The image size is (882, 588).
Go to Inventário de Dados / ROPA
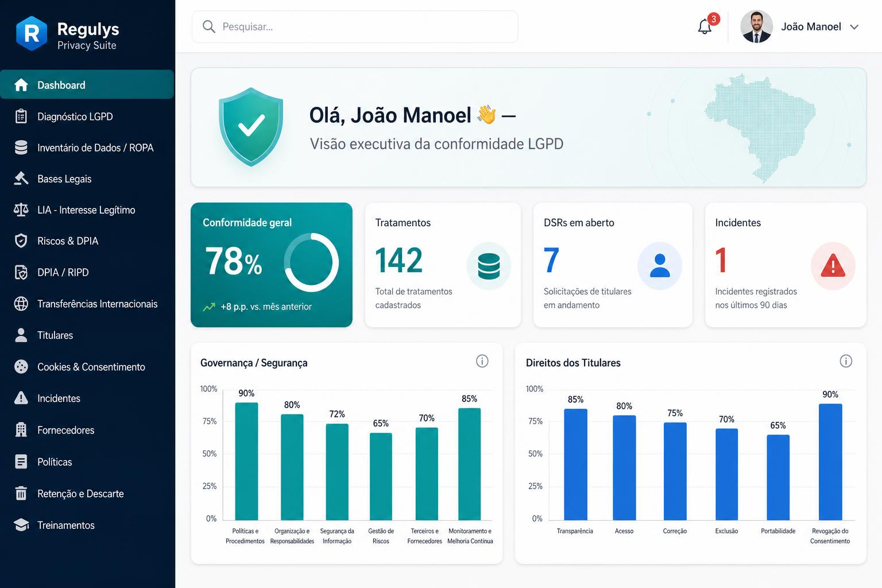tap(87, 148)
